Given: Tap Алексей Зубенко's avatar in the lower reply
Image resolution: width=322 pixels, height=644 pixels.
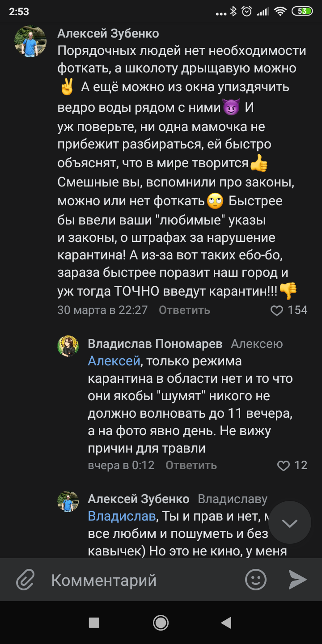Looking at the screenshot, I should 68,501.
